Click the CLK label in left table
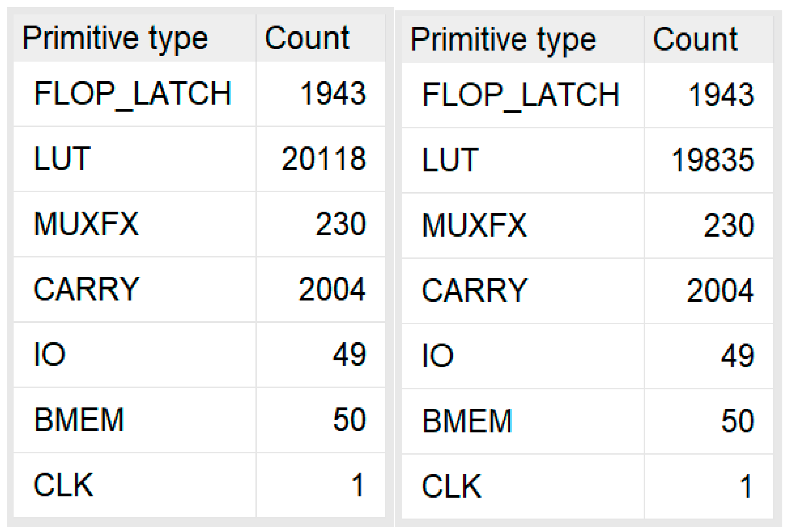 click(x=63, y=485)
